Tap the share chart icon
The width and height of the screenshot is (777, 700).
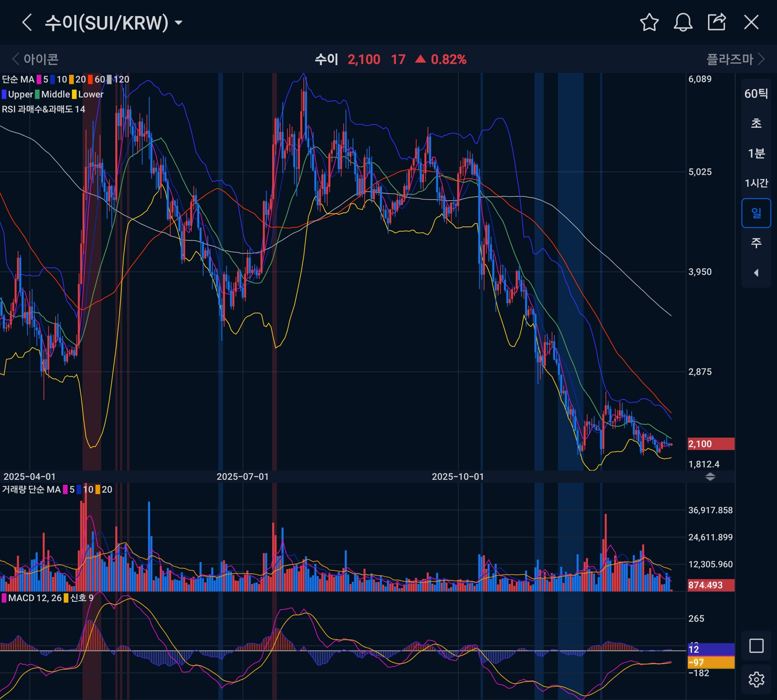coord(717,22)
